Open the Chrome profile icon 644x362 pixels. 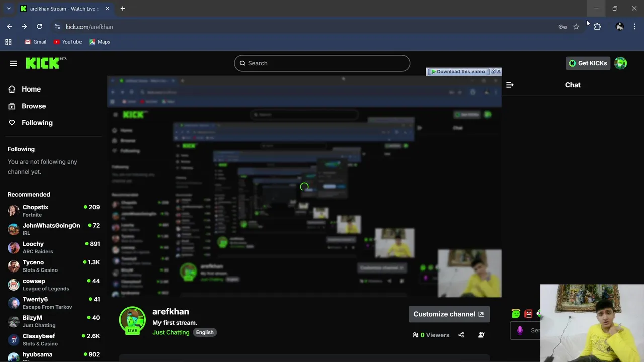(620, 27)
